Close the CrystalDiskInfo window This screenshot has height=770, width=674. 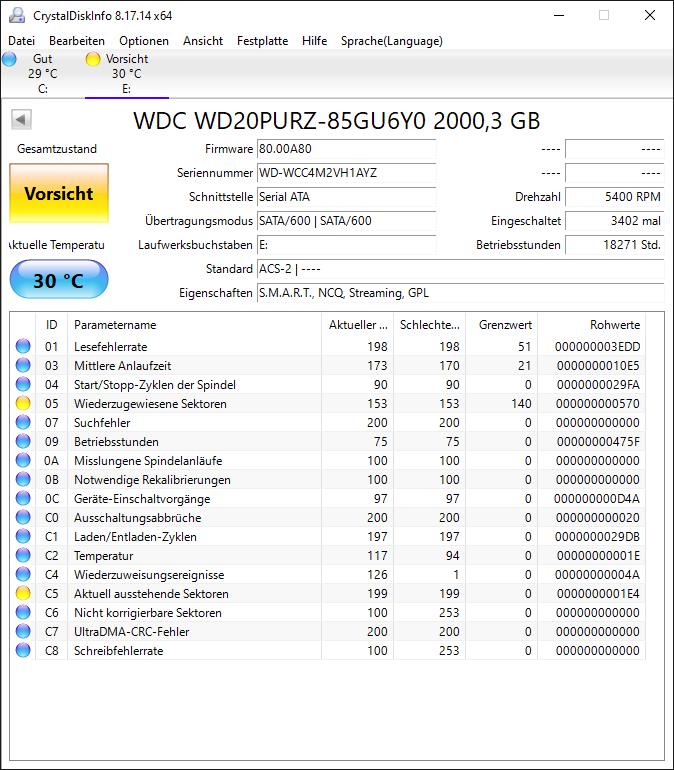(x=650, y=15)
